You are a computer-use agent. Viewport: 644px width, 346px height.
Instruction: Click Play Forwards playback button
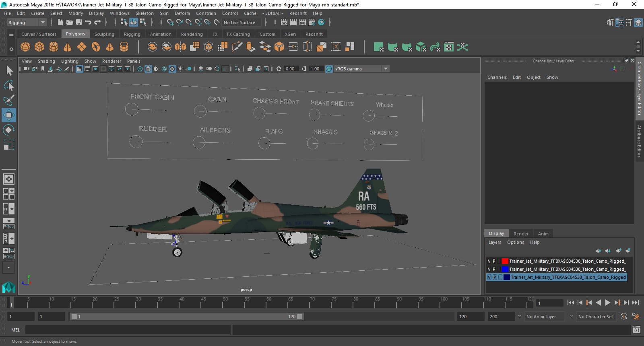[608, 303]
